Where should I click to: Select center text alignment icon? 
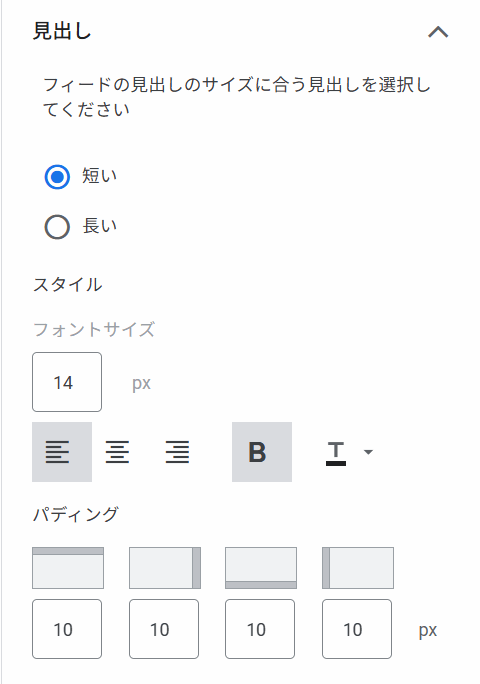117,451
